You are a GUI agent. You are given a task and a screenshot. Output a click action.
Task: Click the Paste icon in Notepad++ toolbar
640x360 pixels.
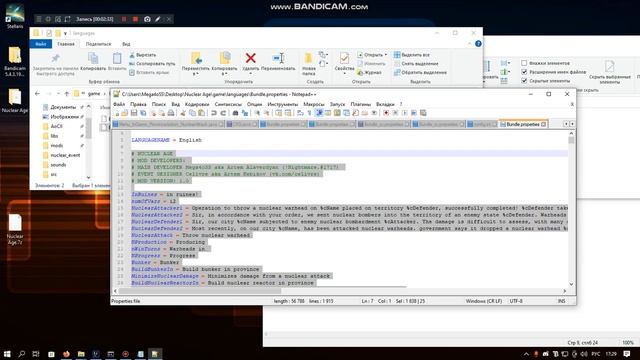click(x=202, y=113)
